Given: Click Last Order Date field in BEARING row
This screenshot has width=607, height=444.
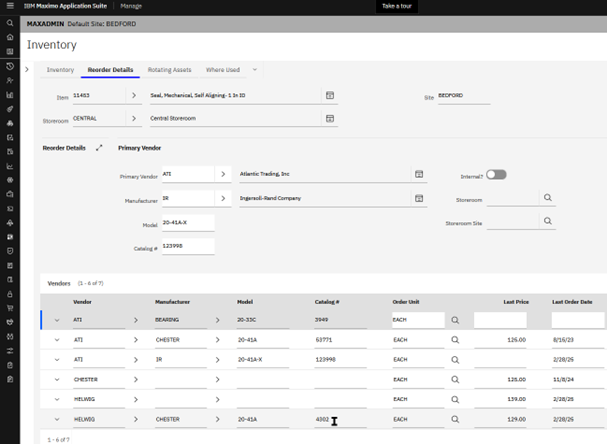Looking at the screenshot, I should (x=578, y=320).
